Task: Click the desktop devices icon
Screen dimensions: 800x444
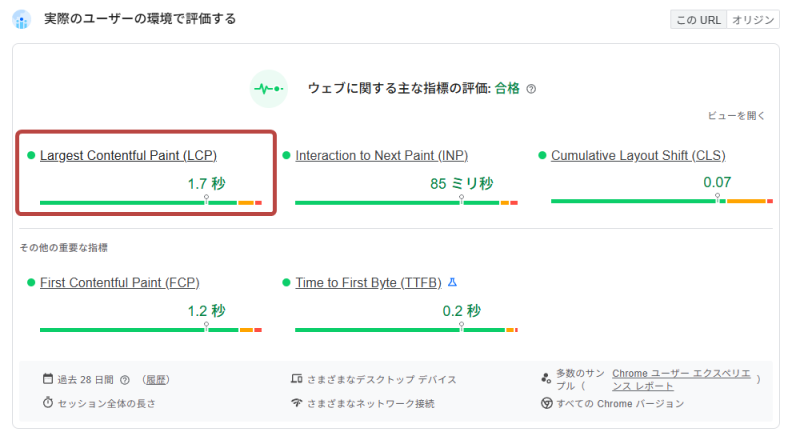Action: point(296,379)
